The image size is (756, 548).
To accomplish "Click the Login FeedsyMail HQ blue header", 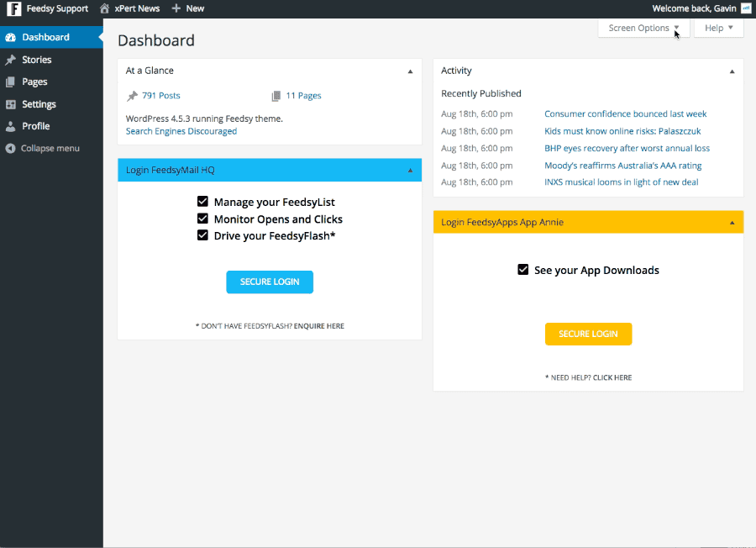I will click(x=270, y=170).
